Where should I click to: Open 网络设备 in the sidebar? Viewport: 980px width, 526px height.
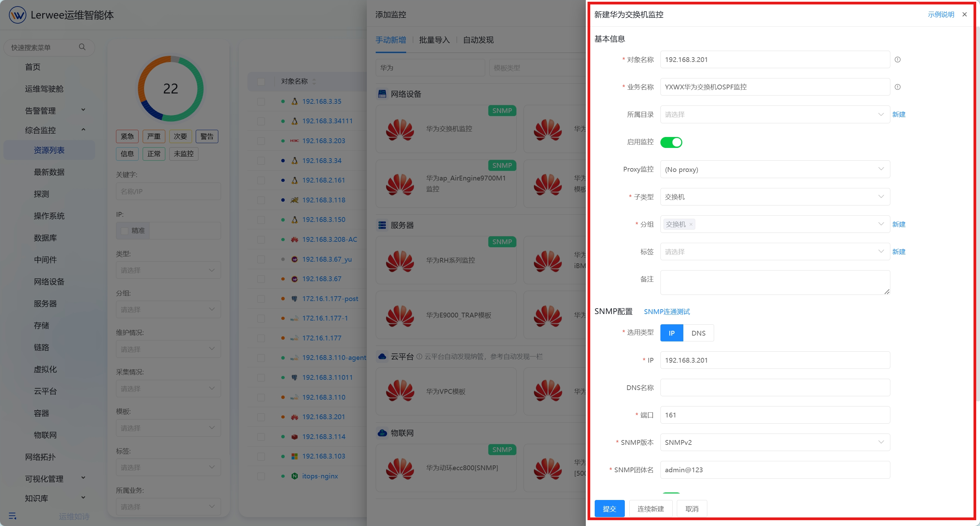coord(49,281)
